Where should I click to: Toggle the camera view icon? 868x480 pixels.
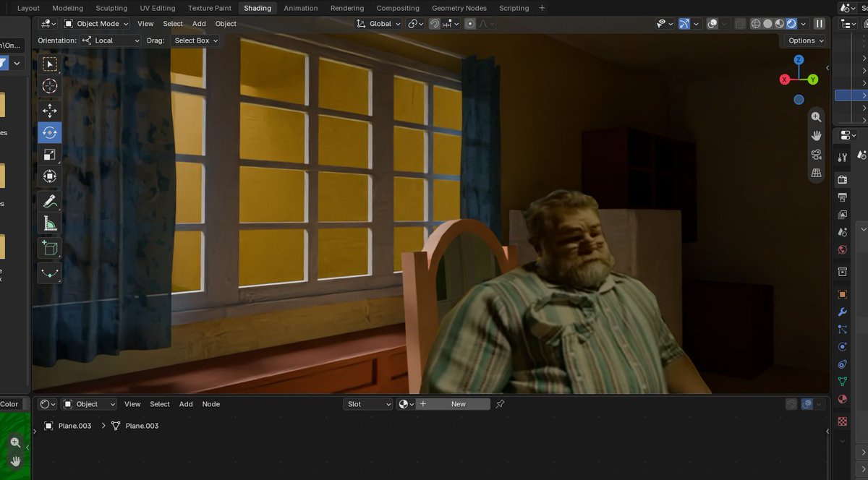[817, 155]
